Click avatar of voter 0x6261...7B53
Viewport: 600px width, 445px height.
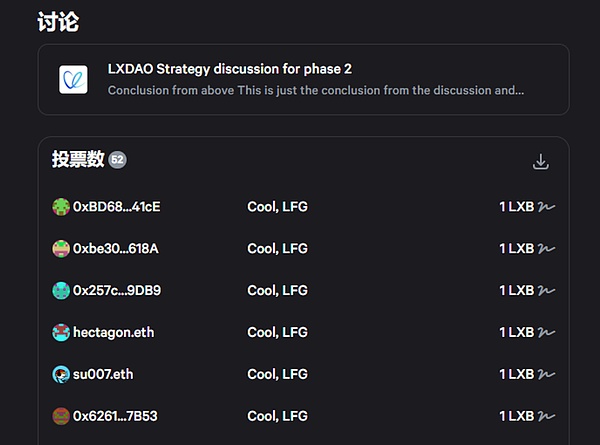[61, 416]
